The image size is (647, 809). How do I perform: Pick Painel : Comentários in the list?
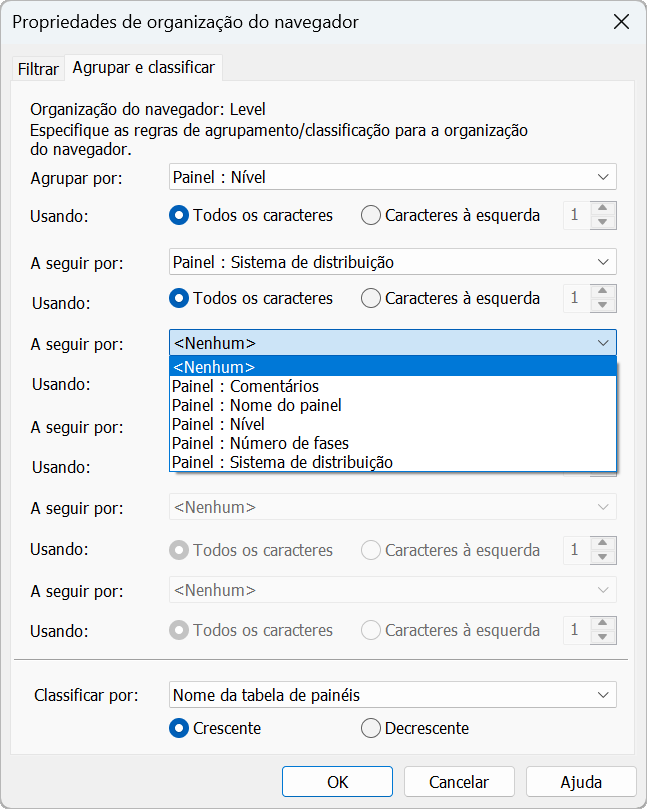point(392,386)
